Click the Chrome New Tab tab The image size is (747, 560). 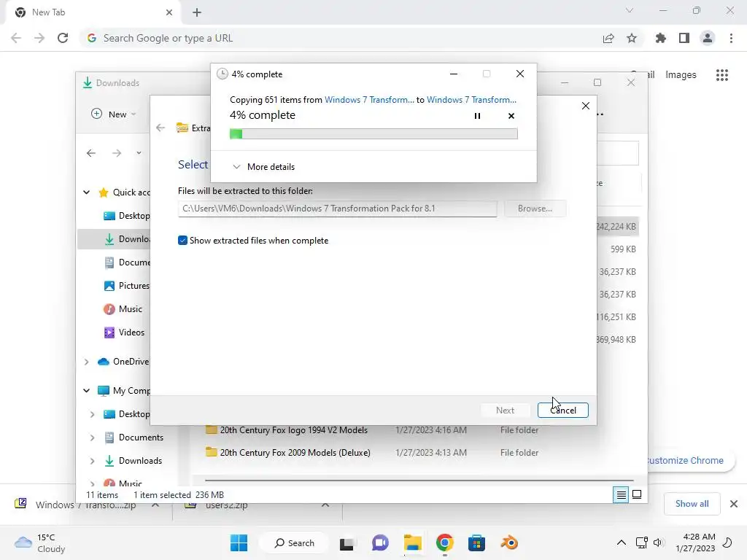click(93, 12)
